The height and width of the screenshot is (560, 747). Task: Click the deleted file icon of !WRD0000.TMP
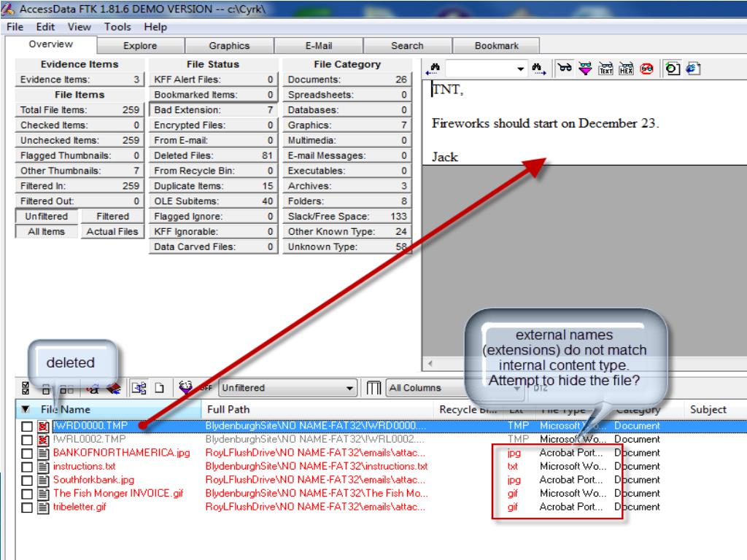43,426
